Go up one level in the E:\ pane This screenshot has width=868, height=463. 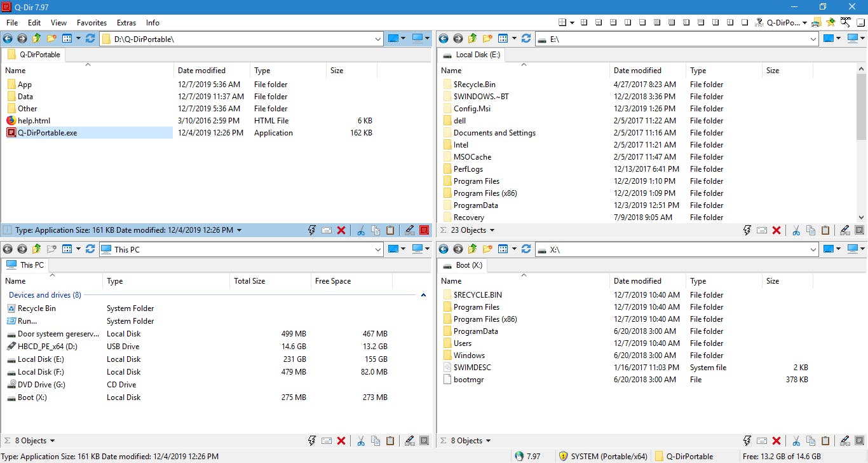tap(473, 38)
